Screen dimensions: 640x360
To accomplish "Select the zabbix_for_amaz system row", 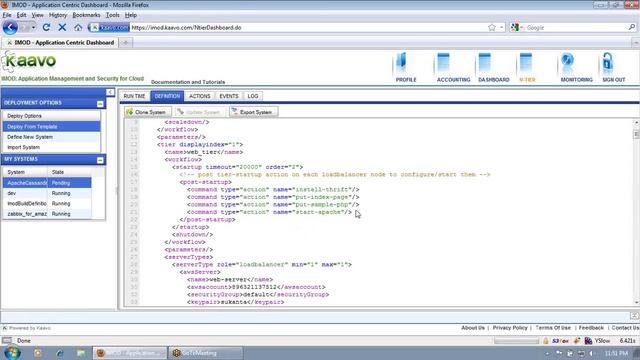I will point(47,214).
